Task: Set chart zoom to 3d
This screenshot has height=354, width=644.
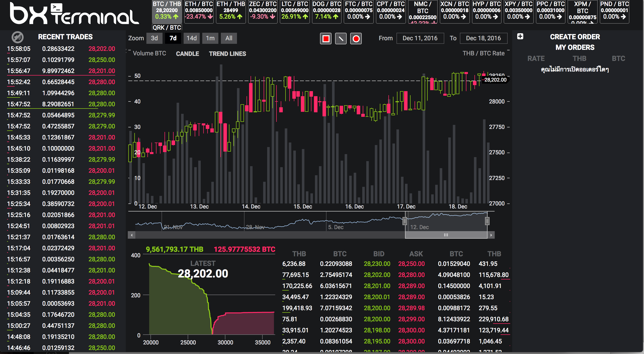Action: click(154, 38)
